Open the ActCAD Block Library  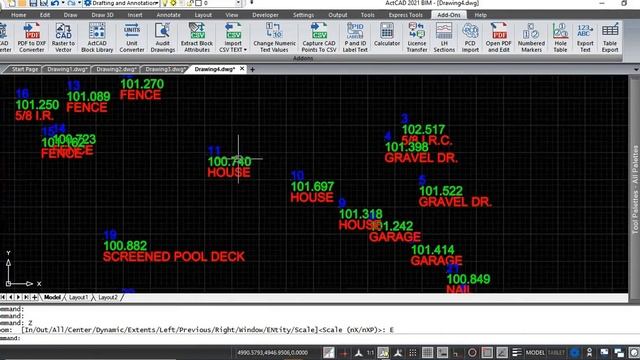coord(97,38)
